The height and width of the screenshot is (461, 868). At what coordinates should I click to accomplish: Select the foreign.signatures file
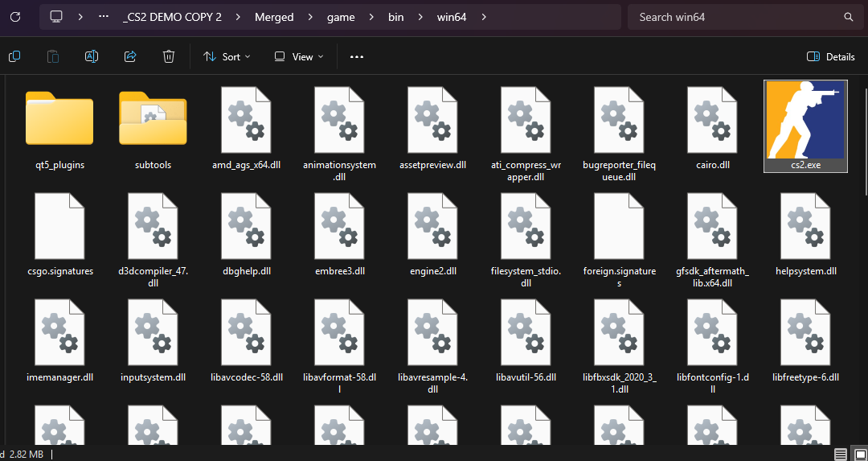620,241
